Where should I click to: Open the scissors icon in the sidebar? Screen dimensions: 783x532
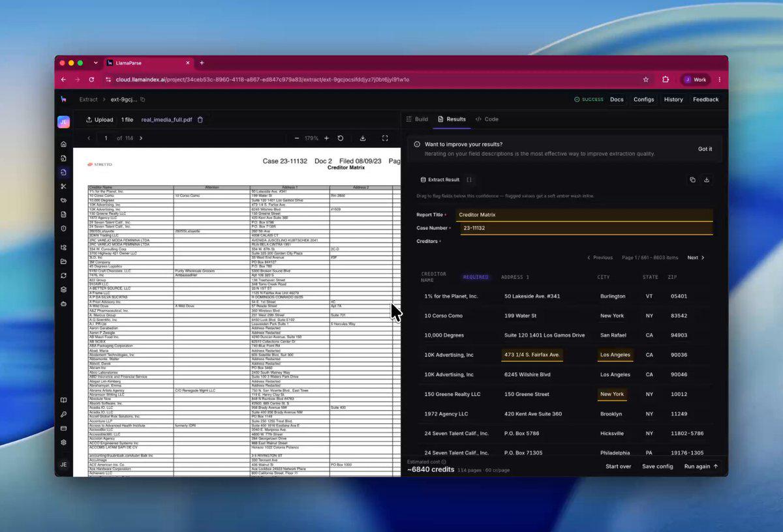(x=63, y=186)
